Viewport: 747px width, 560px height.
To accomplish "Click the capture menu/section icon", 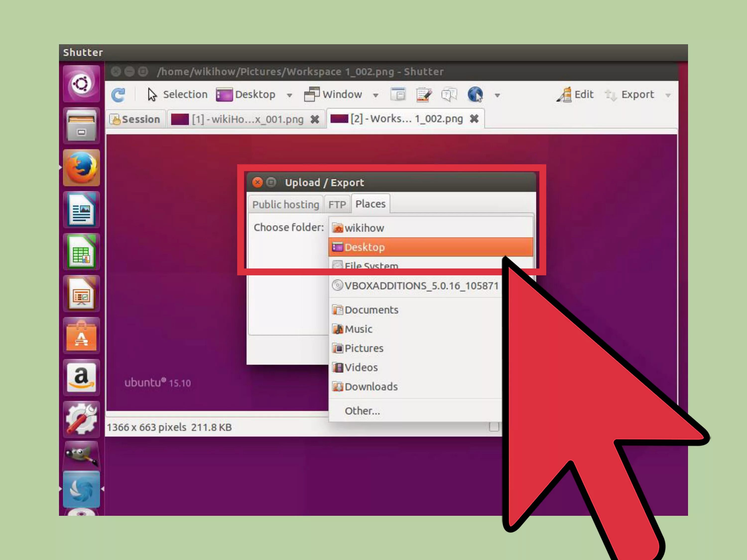I will (398, 94).
